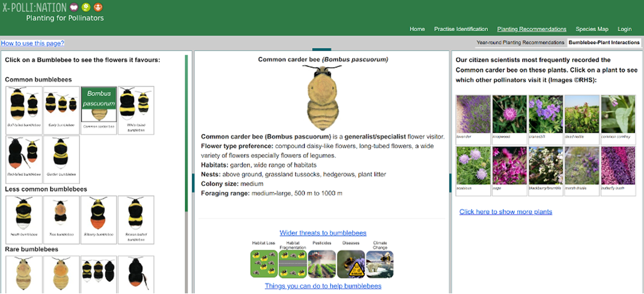Click the 'Less common bumblebees' section heading
The height and width of the screenshot is (294, 644).
46,189
